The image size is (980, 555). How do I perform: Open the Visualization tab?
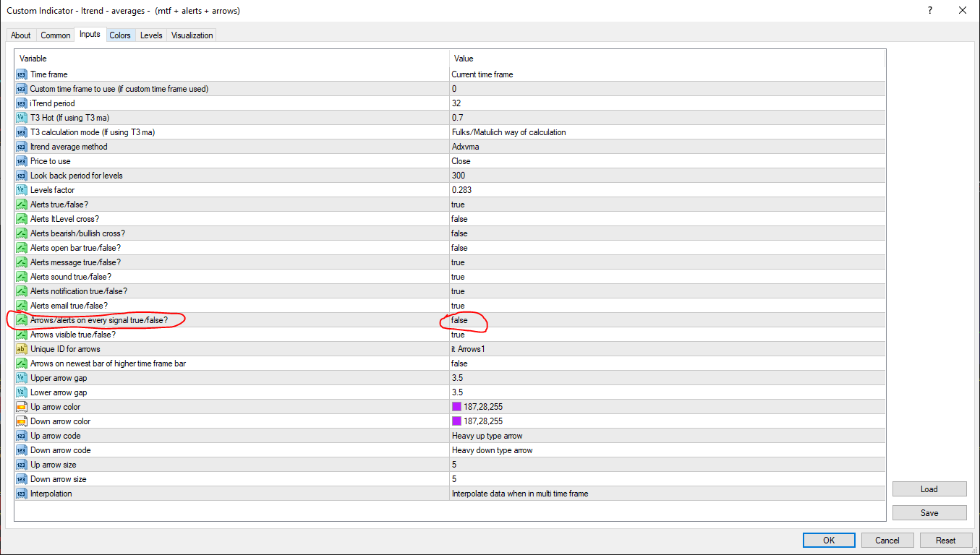[192, 35]
